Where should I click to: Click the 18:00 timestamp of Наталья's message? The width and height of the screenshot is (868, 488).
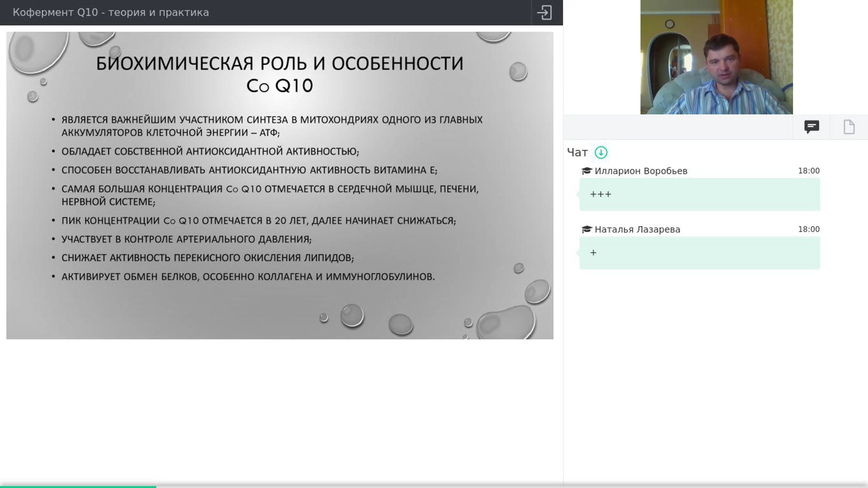[x=809, y=229]
